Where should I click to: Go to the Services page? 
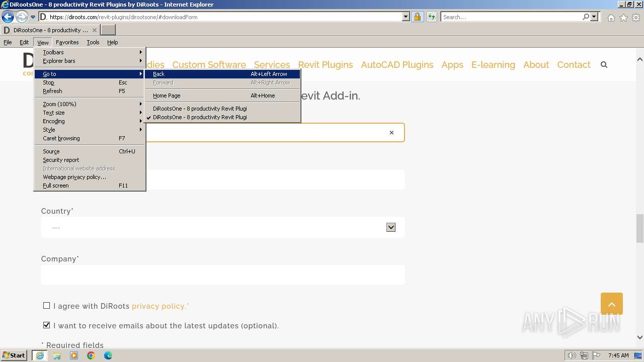coord(272,65)
